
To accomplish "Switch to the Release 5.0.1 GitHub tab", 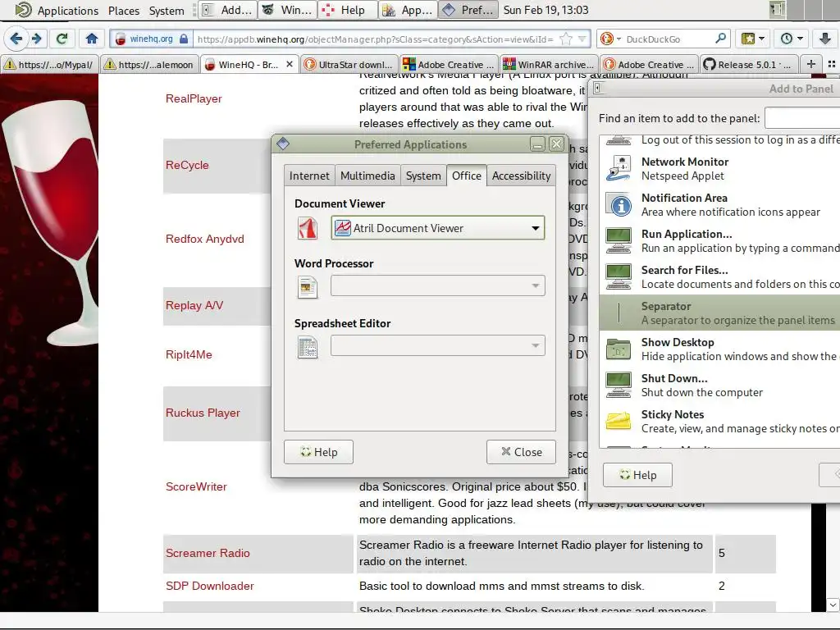I will tap(749, 64).
